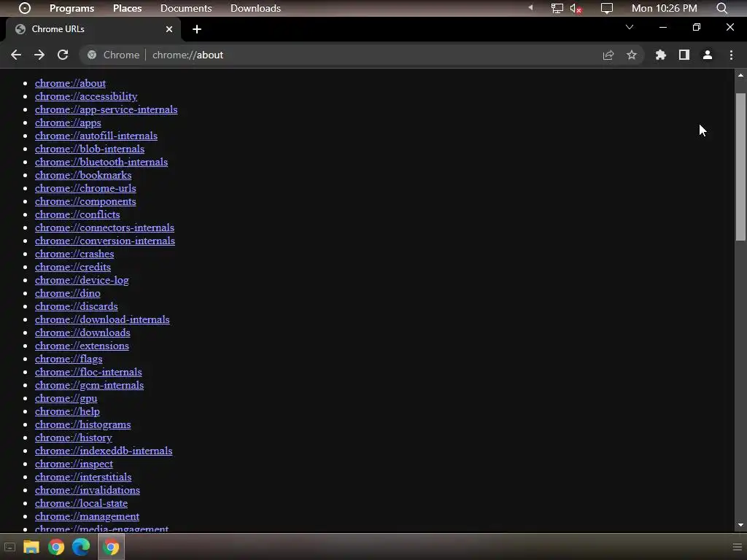Bookmark this page with the star icon
The image size is (747, 560).
point(632,55)
